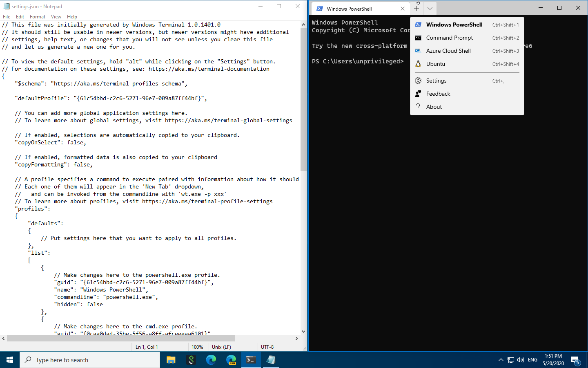Click the new tab plus button
Viewport: 588px width, 368px height.
416,8
